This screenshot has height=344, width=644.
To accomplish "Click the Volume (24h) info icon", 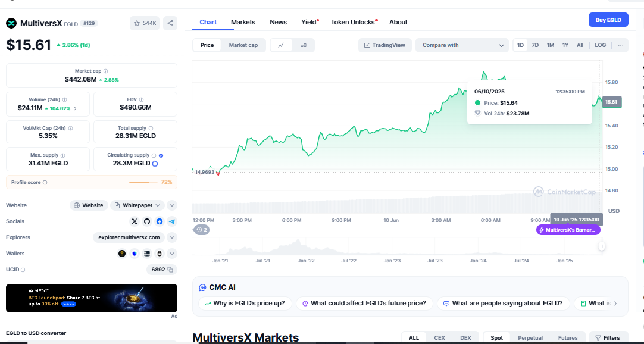I will (65, 100).
